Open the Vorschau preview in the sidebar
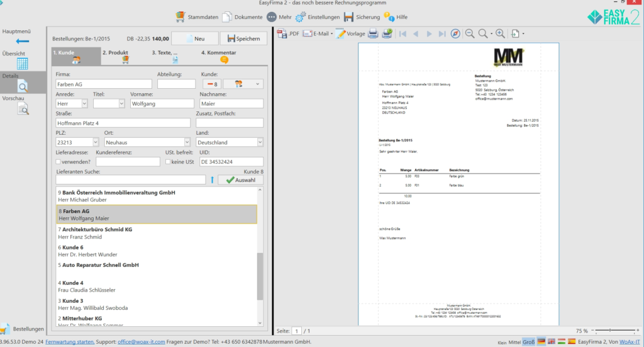The height and width of the screenshot is (347, 644). 23,109
